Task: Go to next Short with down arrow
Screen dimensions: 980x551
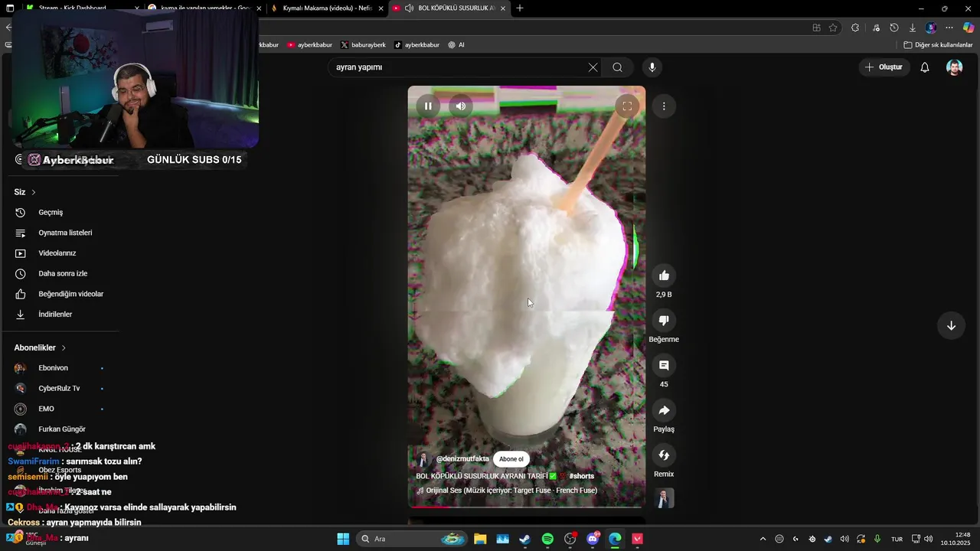Action: click(951, 326)
